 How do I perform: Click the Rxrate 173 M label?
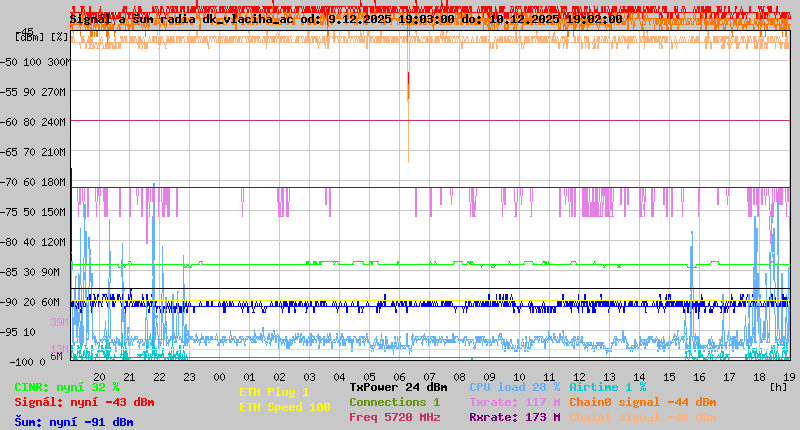514,418
